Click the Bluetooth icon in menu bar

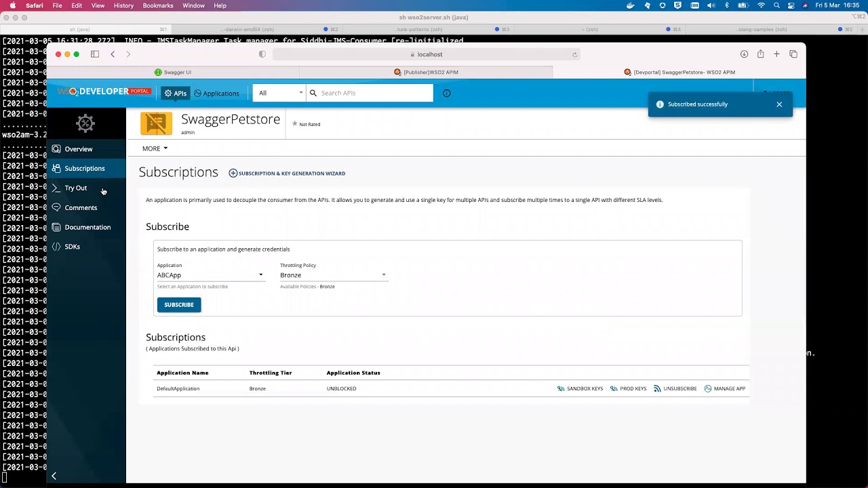pos(727,5)
